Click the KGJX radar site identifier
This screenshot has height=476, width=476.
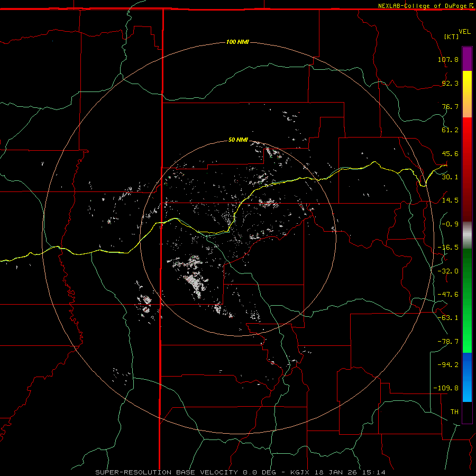[300, 472]
